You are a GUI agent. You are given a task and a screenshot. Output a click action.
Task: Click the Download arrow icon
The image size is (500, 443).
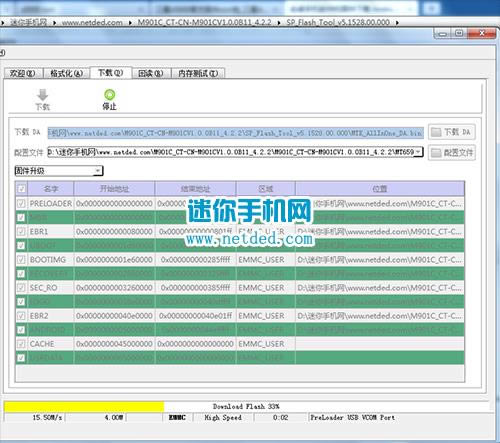pos(42,95)
